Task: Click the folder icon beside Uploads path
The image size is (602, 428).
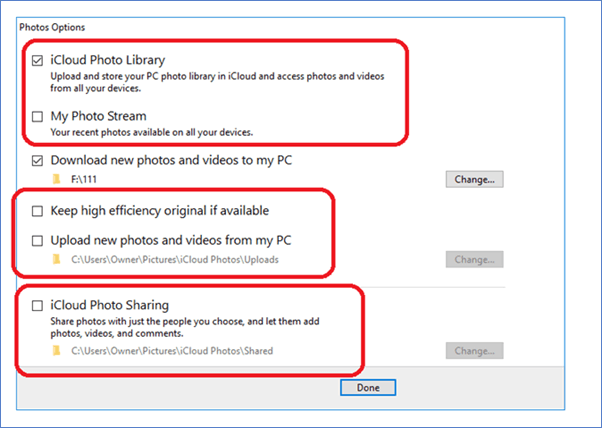Action: point(57,260)
